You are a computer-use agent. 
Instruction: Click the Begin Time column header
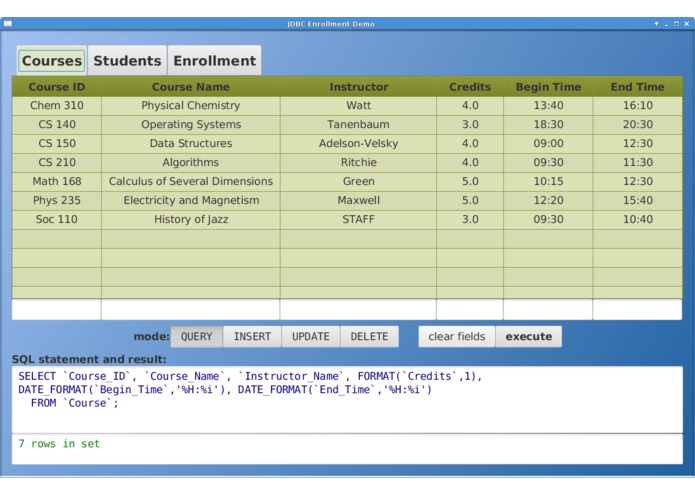[548, 87]
